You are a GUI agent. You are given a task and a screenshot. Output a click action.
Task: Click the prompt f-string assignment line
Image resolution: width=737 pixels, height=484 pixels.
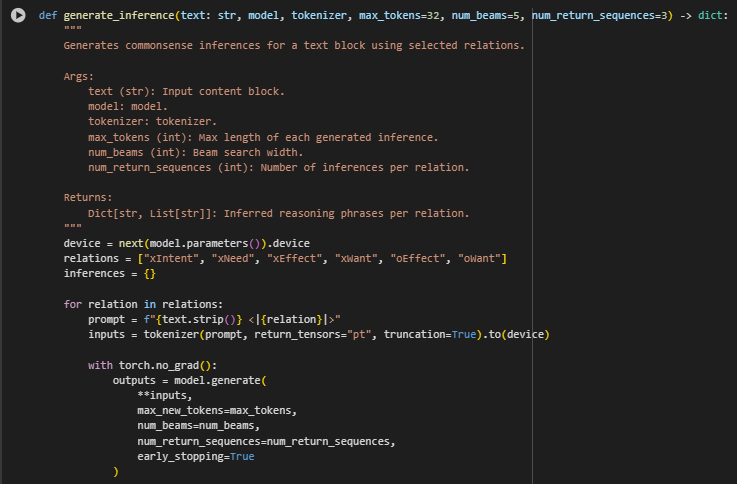point(214,320)
